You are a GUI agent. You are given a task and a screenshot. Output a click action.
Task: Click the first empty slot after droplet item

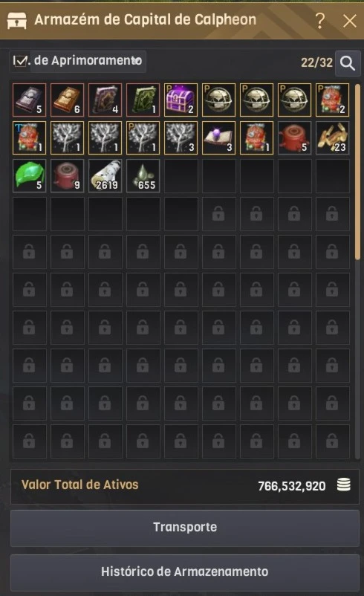181,175
